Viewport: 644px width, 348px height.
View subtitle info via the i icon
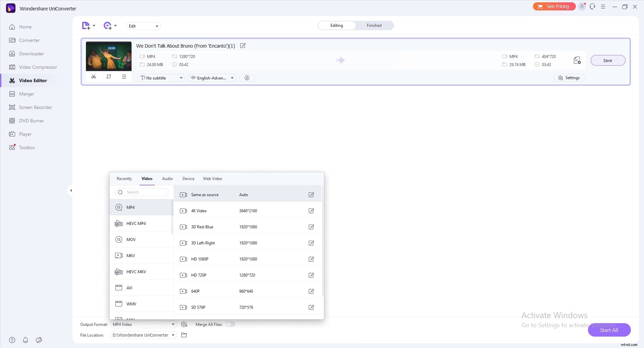tap(247, 78)
